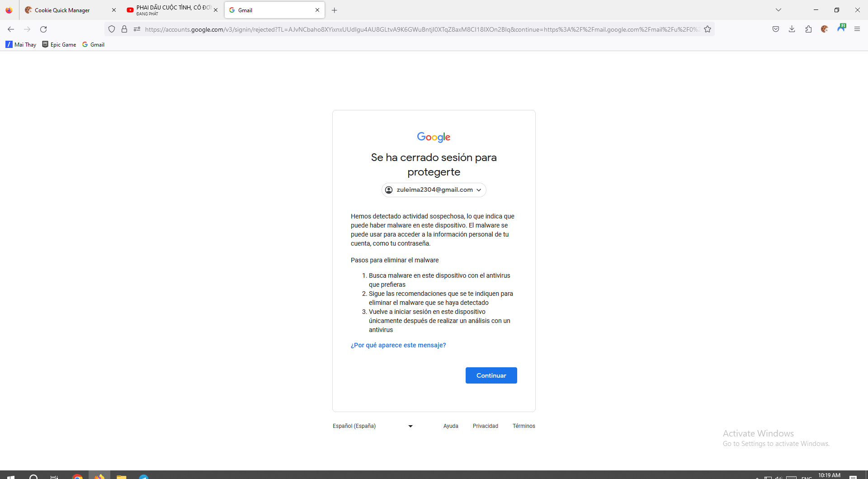Bookmark this page with the star

click(708, 29)
